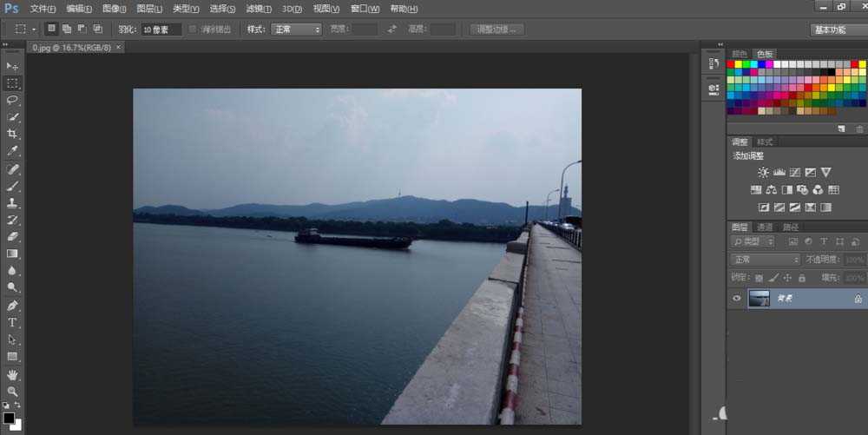Select the Horizontal Type tool
The image size is (868, 435).
coord(12,322)
